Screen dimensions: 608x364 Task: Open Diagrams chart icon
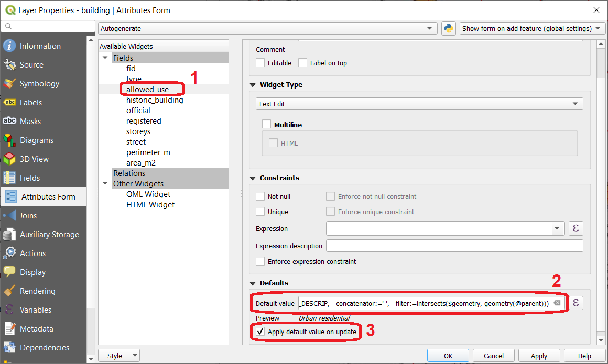[x=9, y=140]
